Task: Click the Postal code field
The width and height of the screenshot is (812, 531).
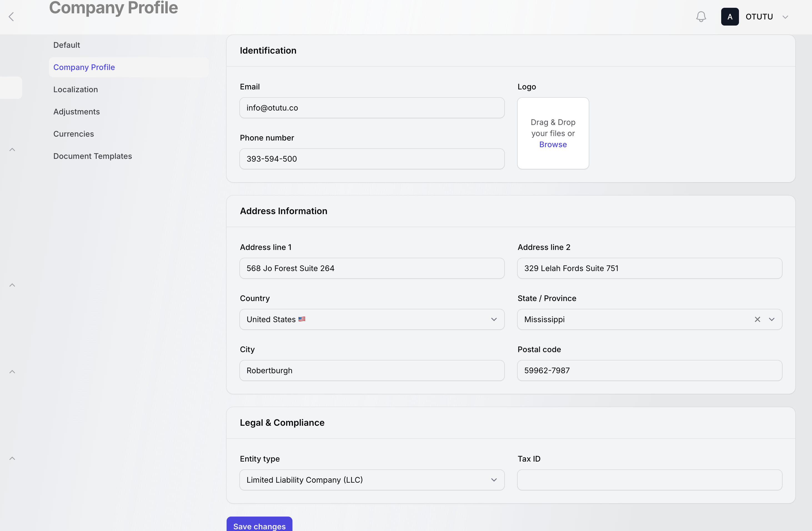Action: point(649,370)
